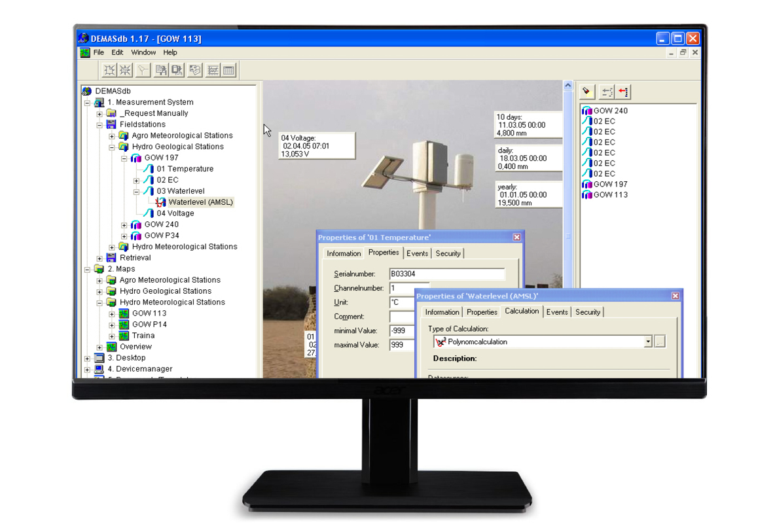Click the ellipsis button beside Polynomcalculation

tap(660, 342)
